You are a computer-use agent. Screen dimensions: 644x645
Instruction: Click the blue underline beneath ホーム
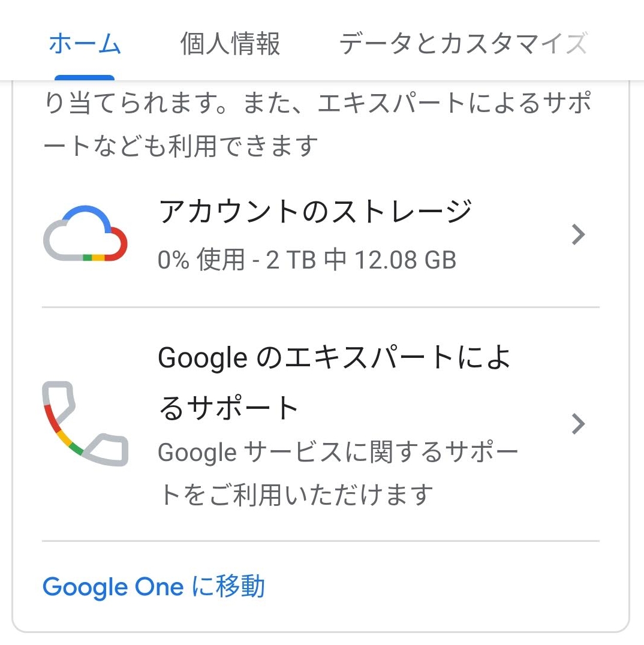pyautogui.click(x=85, y=77)
